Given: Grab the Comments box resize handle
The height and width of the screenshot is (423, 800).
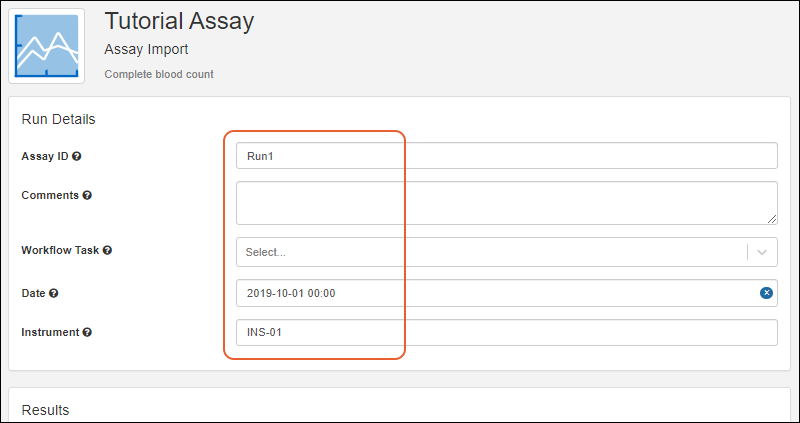Looking at the screenshot, I should [772, 219].
